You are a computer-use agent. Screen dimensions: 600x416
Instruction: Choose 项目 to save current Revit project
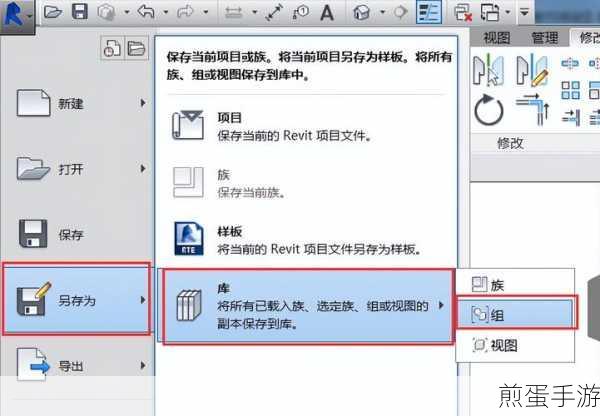306,126
